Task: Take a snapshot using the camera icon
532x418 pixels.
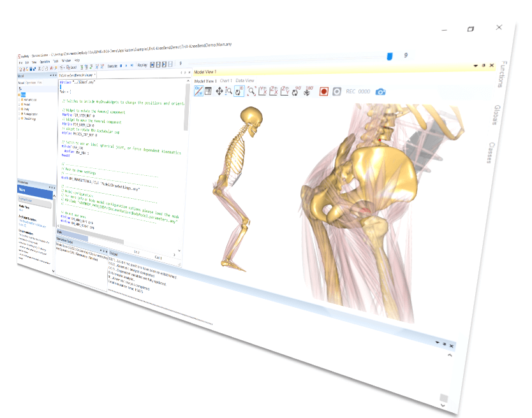Action: (380, 92)
